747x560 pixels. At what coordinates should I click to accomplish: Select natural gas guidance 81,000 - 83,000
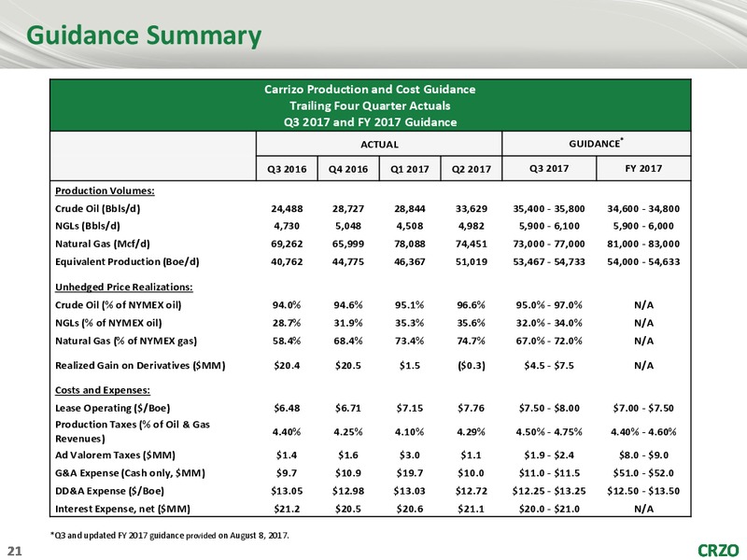coord(643,244)
